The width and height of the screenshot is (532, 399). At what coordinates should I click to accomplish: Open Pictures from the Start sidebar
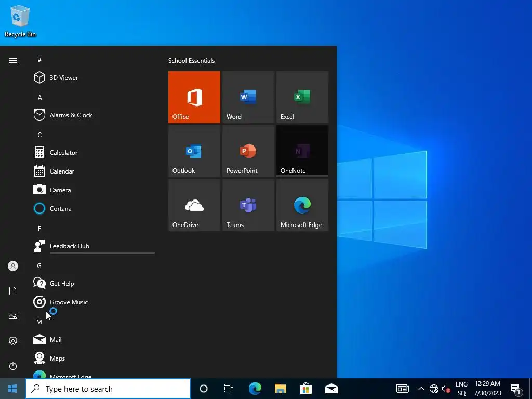(13, 316)
